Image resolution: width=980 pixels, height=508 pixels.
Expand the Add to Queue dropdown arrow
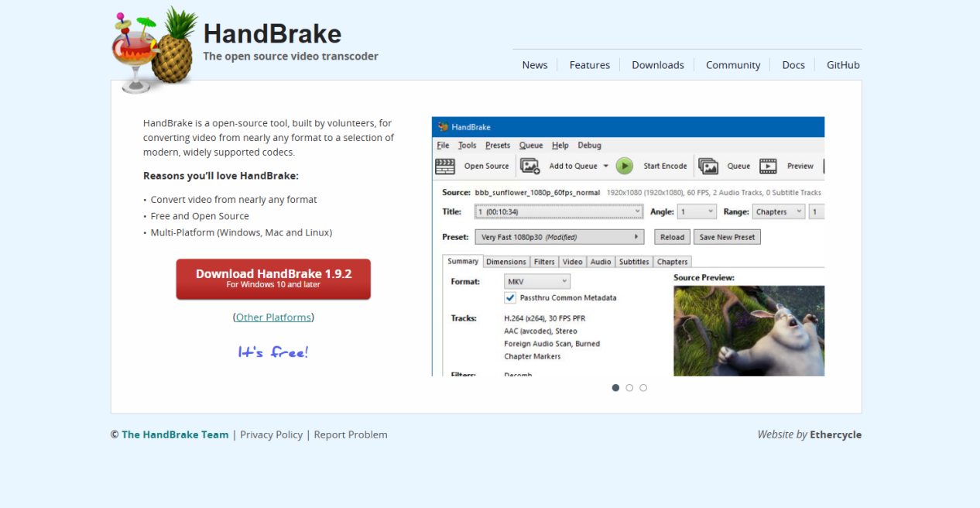605,166
